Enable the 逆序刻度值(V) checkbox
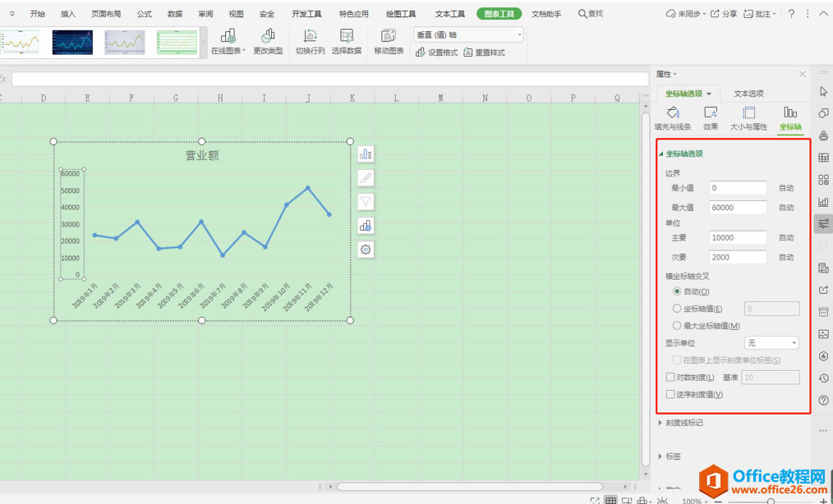 click(x=670, y=395)
